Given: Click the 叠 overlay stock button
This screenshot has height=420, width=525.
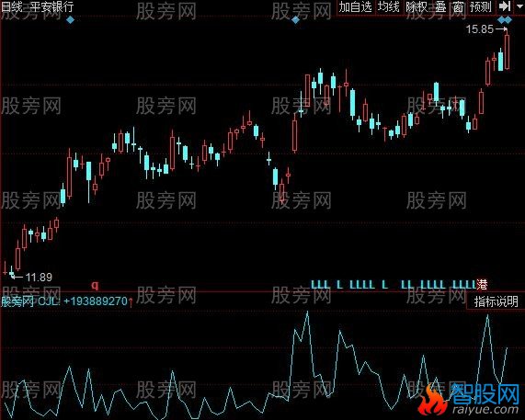Looking at the screenshot, I should 440,7.
